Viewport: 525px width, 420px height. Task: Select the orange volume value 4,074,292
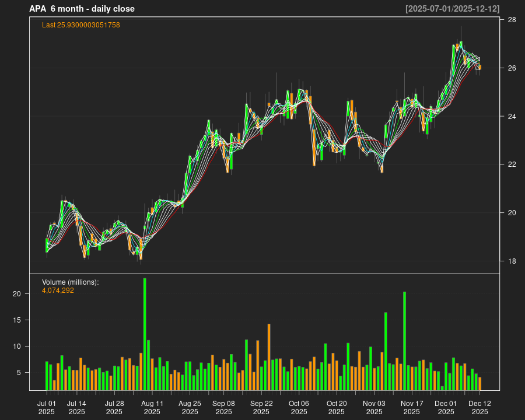point(58,290)
